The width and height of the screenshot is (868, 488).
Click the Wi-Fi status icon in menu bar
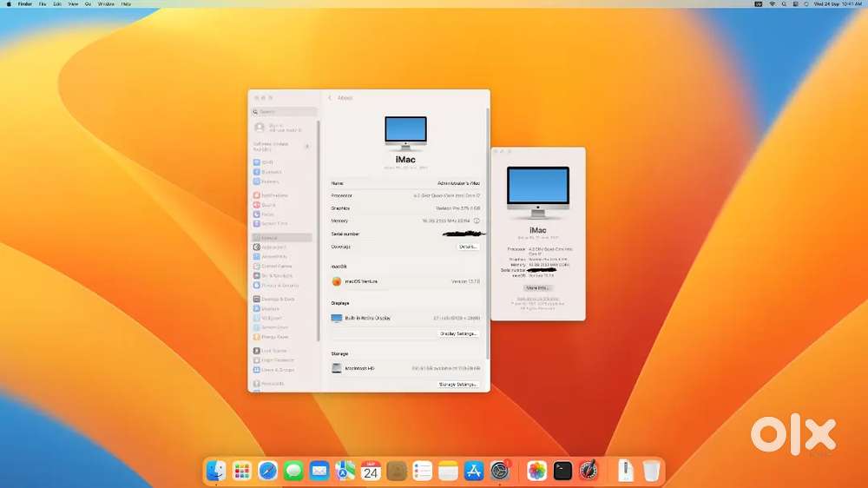pos(772,3)
